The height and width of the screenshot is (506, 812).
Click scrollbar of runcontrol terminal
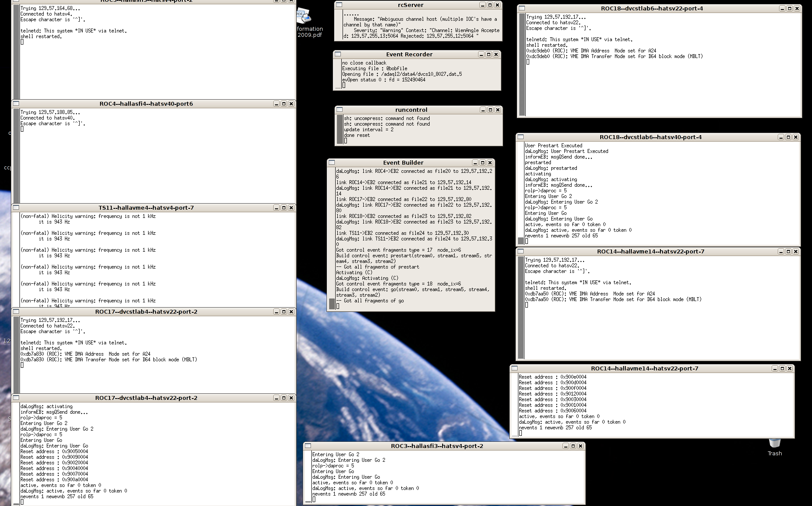[340, 129]
